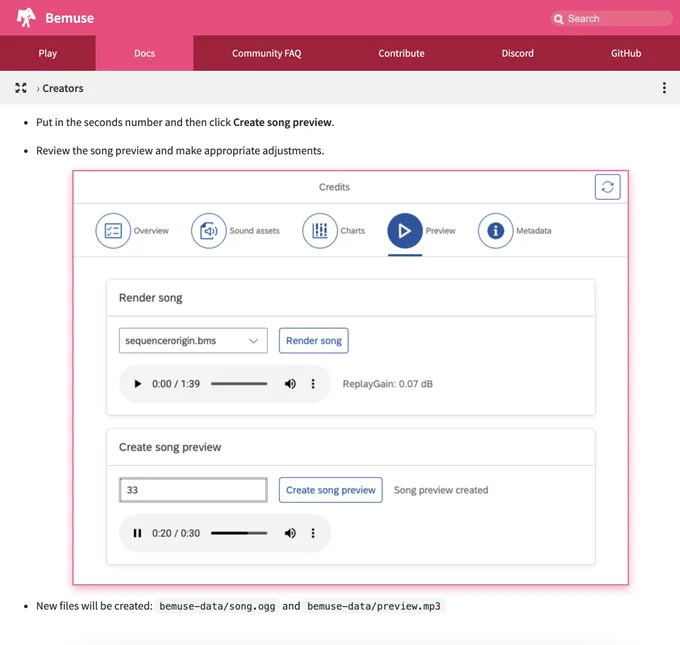680x645 pixels.
Task: Click the Sound assets tab label
Action: coord(255,231)
